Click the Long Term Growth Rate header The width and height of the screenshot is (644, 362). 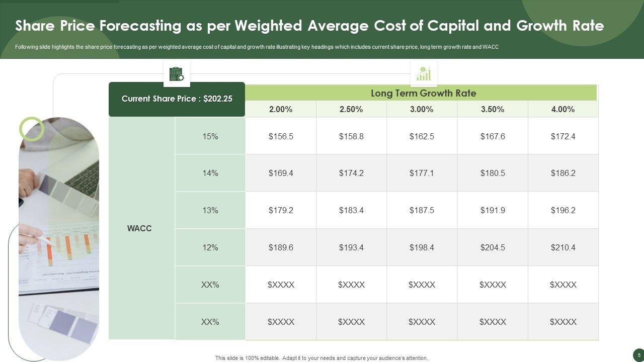423,93
